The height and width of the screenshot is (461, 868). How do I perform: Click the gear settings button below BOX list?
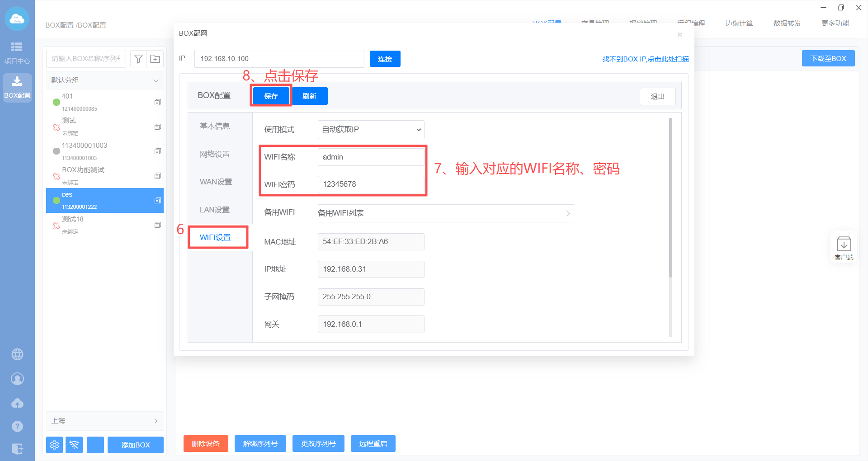click(x=54, y=445)
